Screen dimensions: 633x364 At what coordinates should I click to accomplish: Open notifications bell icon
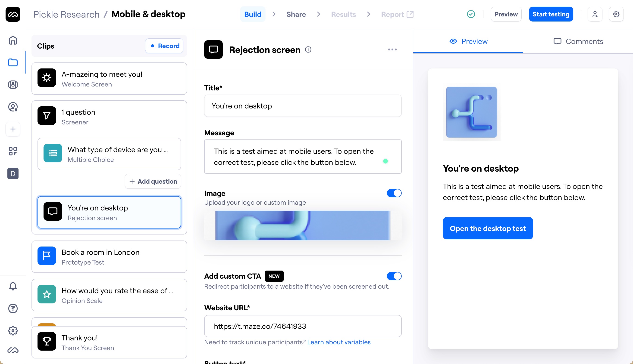[x=13, y=286]
